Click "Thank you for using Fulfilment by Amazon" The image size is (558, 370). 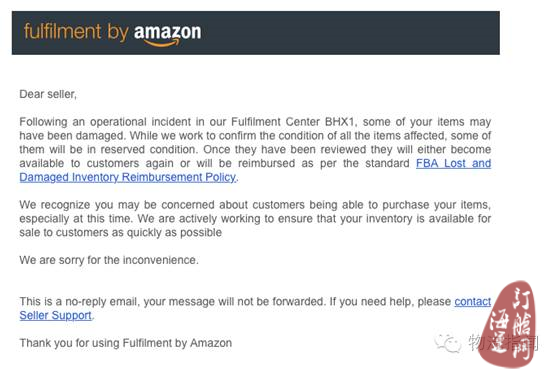coord(126,343)
